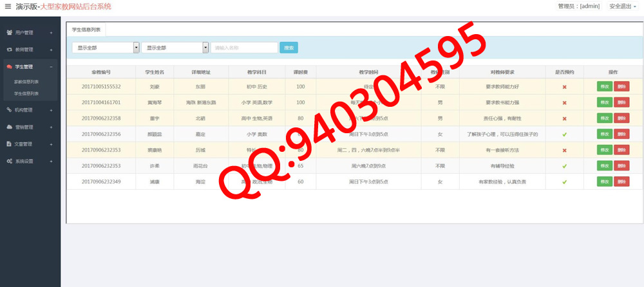Viewport: 644px width, 287px height.
Task: Toggle the red X booking status for 苗宇
Action: (564, 118)
